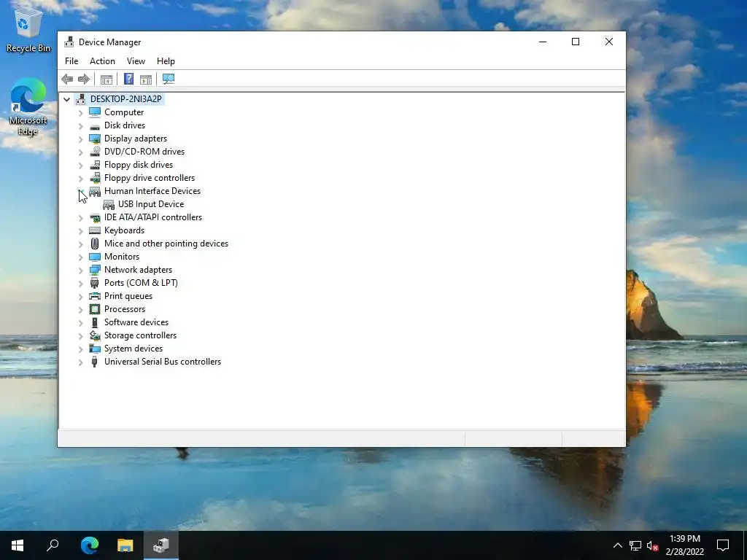The image size is (747, 560).
Task: Select the USB Input Device entry
Action: point(150,204)
